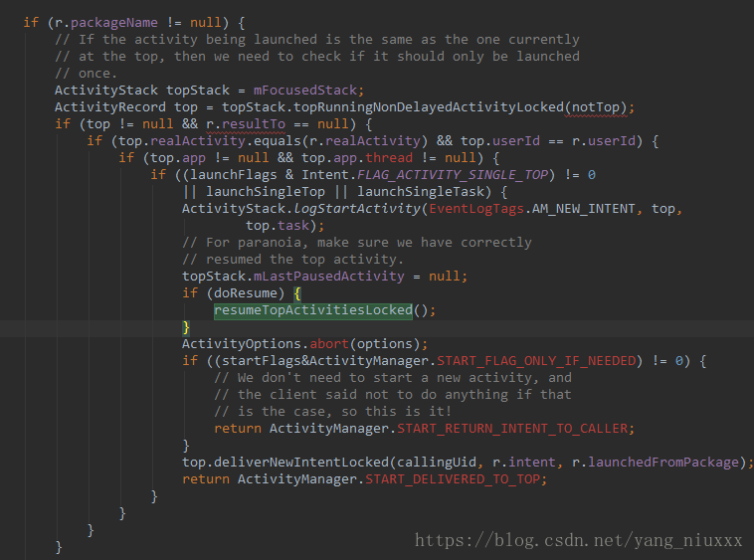Click the comment 'resumed the top activity.'
The height and width of the screenshot is (560, 754).
point(292,260)
